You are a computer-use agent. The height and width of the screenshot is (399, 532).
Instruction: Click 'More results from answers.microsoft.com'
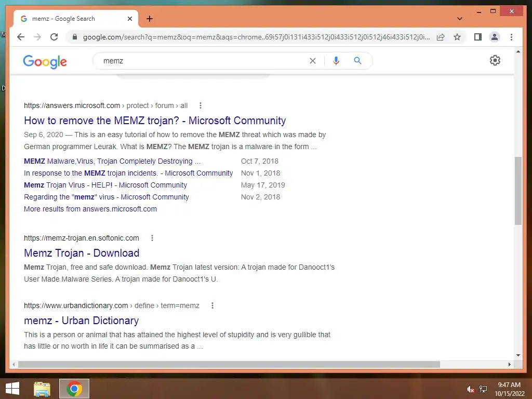(90, 209)
